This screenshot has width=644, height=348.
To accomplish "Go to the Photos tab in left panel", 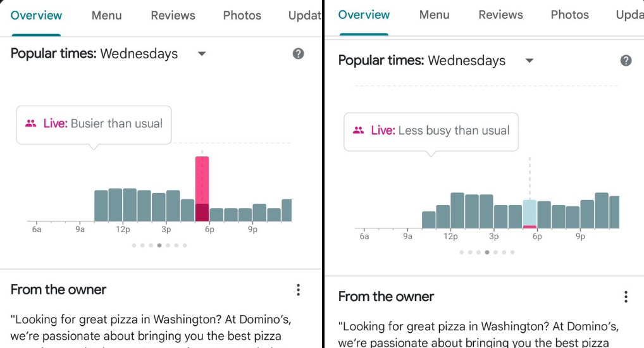I will (242, 15).
